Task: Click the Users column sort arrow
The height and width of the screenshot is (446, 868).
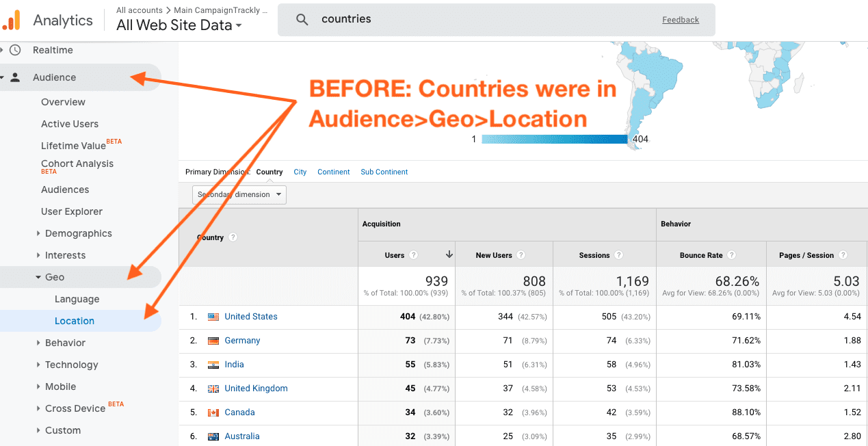Action: coord(449,254)
